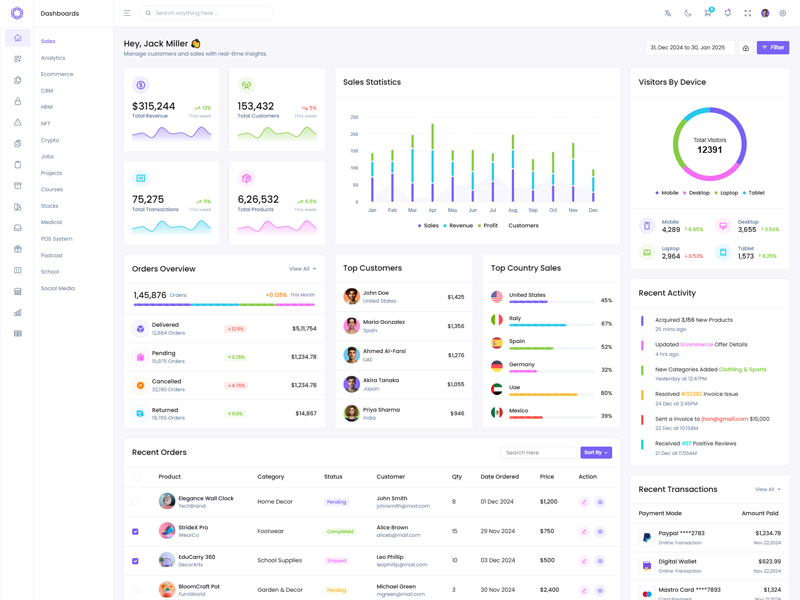Open the language translation icon
This screenshot has height=600, width=800.
coord(668,13)
